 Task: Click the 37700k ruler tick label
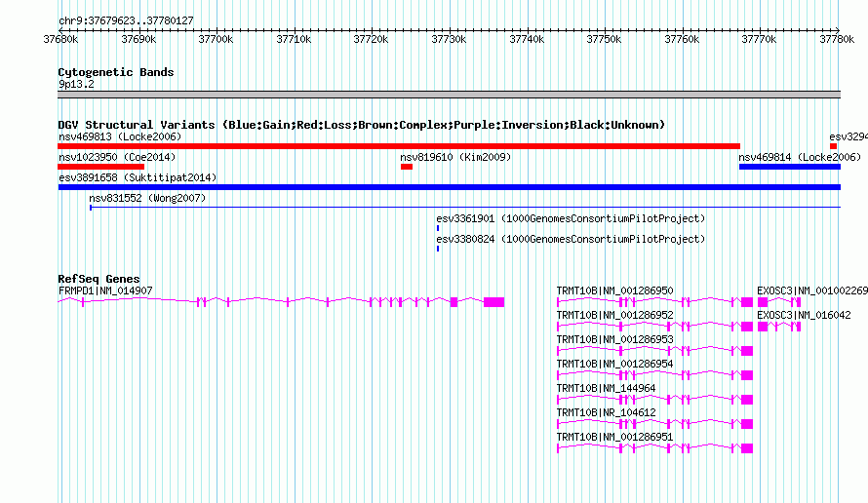[216, 39]
